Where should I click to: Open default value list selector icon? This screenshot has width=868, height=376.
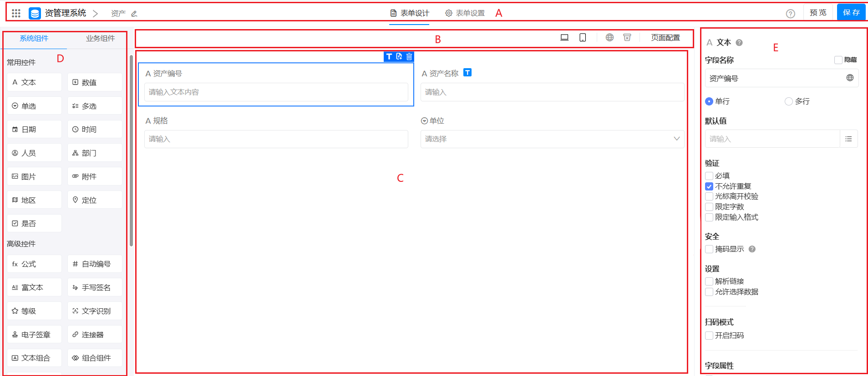848,139
